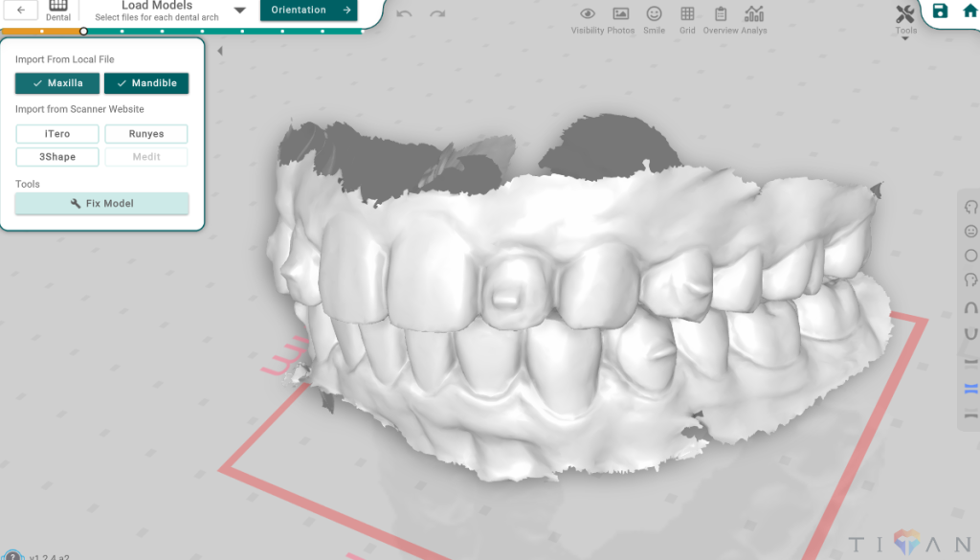Expand the Load Models step dropdown
Viewport: 980px width, 560px height.
click(x=240, y=11)
